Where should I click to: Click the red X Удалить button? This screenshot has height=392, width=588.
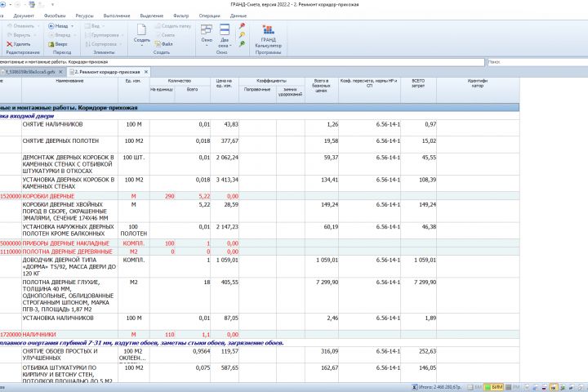tap(18, 44)
